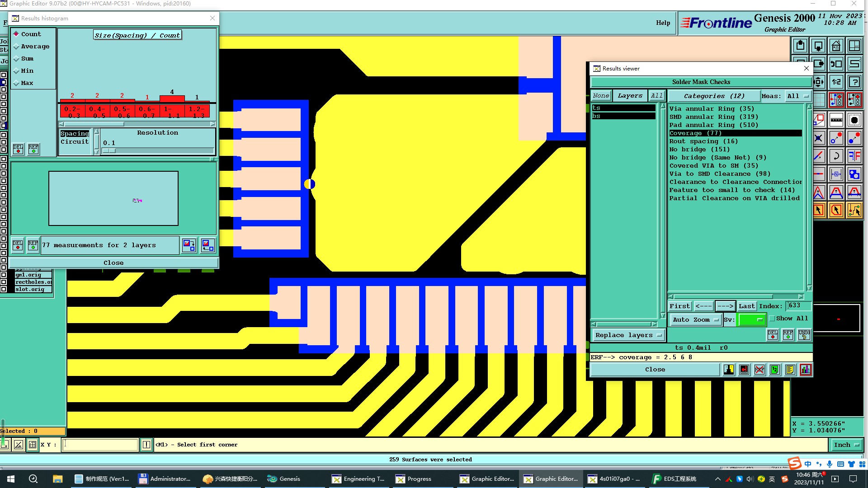Open the Help menu
This screenshot has width=868, height=488.
coord(663,23)
